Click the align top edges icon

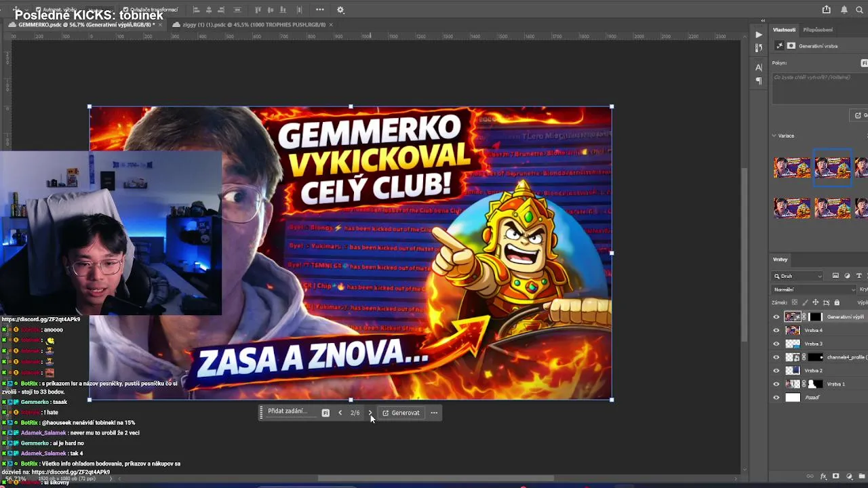[258, 9]
